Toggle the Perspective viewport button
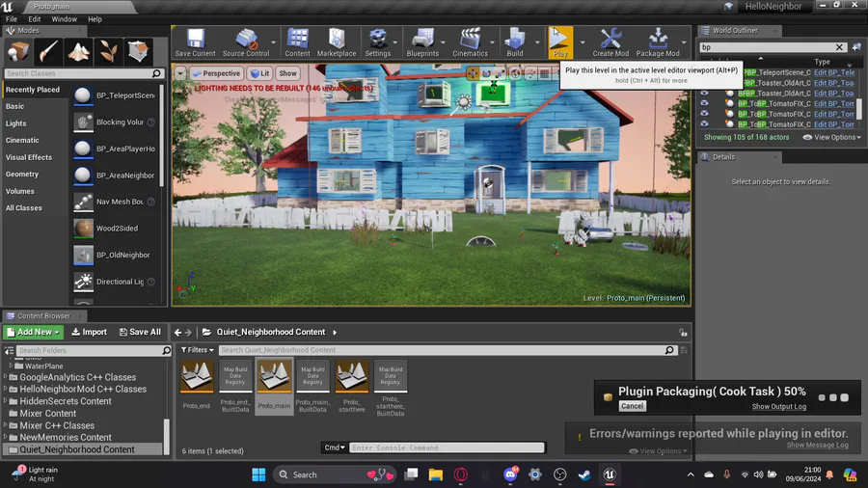 point(216,73)
